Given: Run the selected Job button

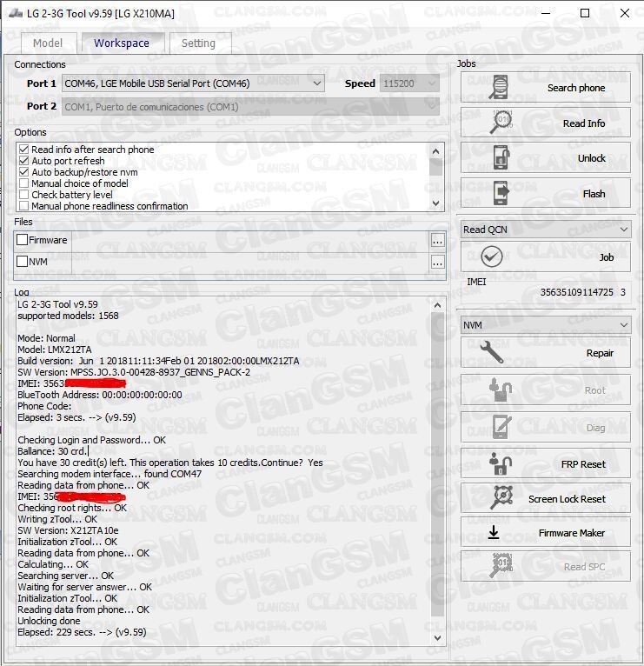Looking at the screenshot, I should [546, 257].
